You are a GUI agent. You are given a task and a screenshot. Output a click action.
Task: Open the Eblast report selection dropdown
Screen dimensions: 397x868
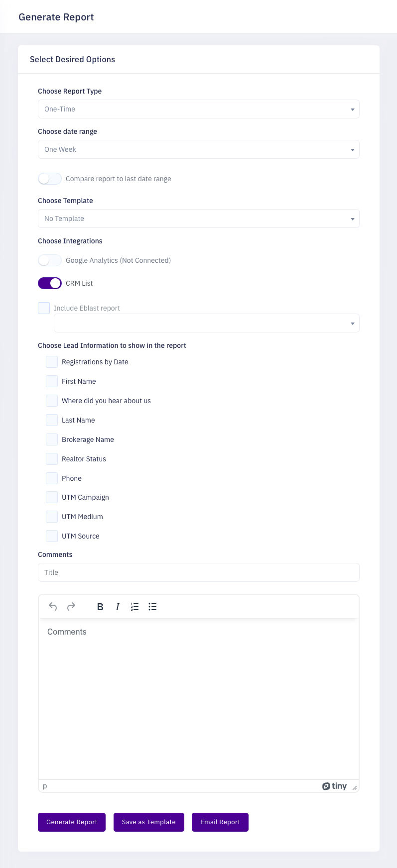point(206,323)
